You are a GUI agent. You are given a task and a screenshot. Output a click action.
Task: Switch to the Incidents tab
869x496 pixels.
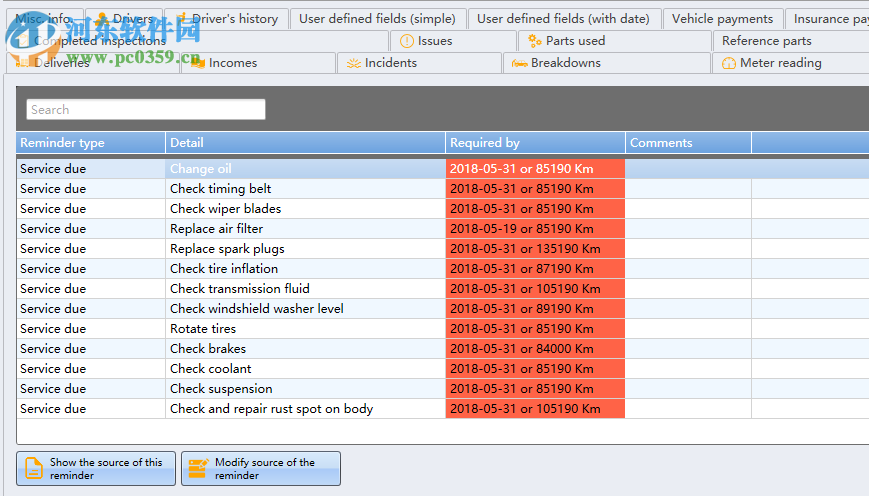(x=419, y=63)
